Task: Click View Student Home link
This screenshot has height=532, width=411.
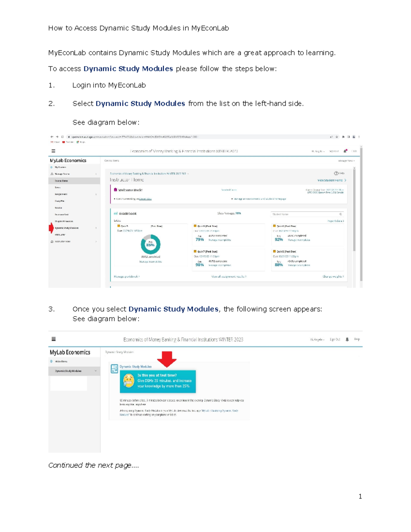Action: 332,180
